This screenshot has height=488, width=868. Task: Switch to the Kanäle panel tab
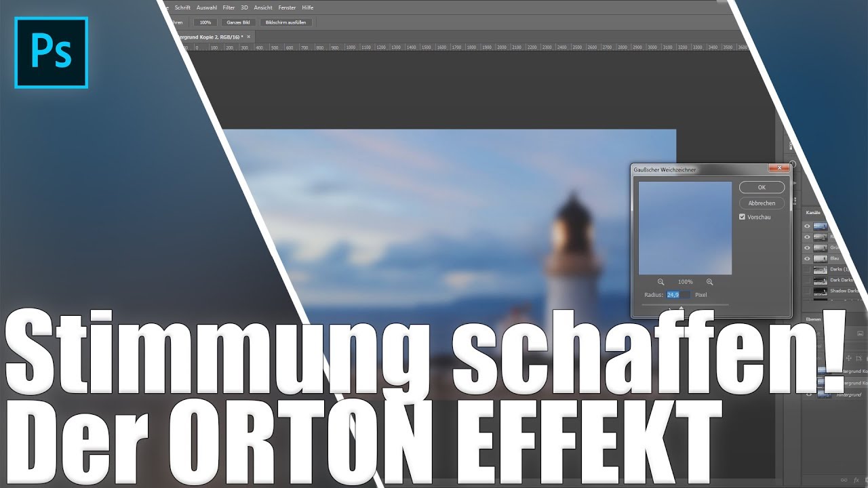coord(812,213)
